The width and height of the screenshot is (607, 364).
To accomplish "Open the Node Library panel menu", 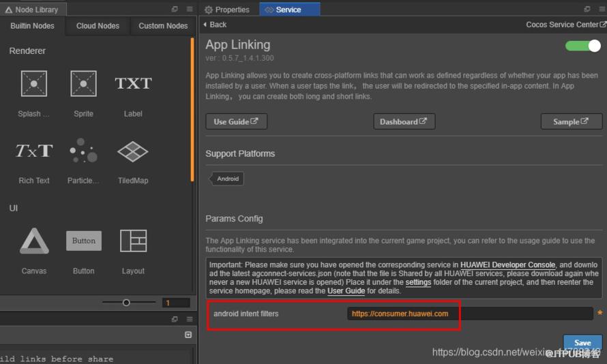I will 190,9.
